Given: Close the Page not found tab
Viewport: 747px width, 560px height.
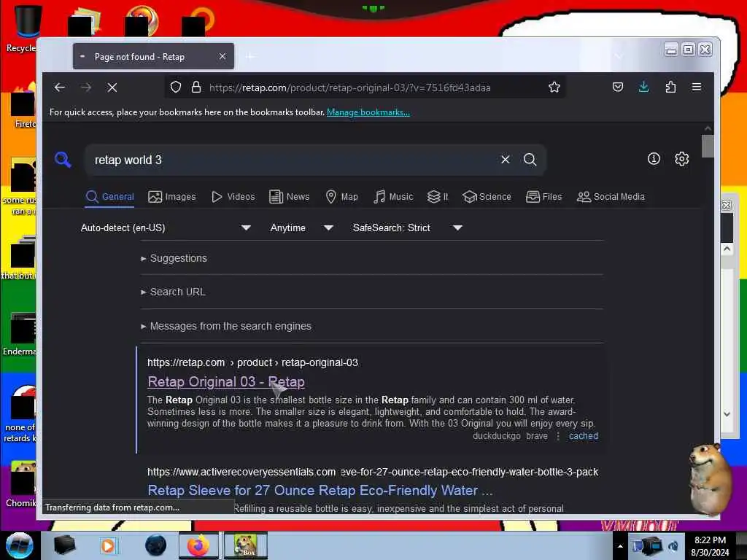Looking at the screenshot, I should coord(222,56).
